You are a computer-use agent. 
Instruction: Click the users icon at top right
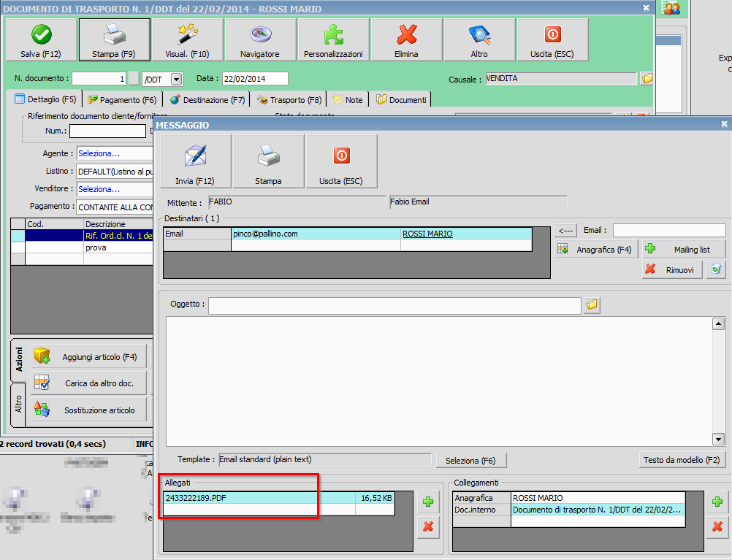coord(672,8)
